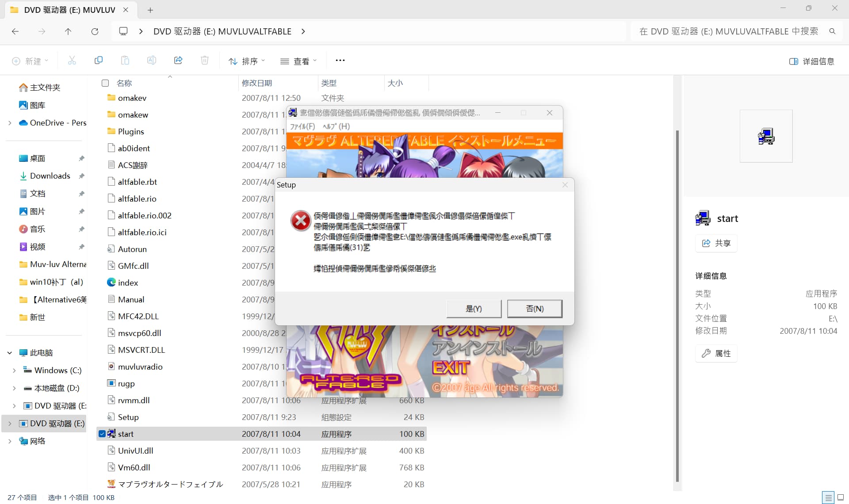Screen dimensions: 849x504
Task: Click the 共享 button in details pane
Action: coord(716,243)
